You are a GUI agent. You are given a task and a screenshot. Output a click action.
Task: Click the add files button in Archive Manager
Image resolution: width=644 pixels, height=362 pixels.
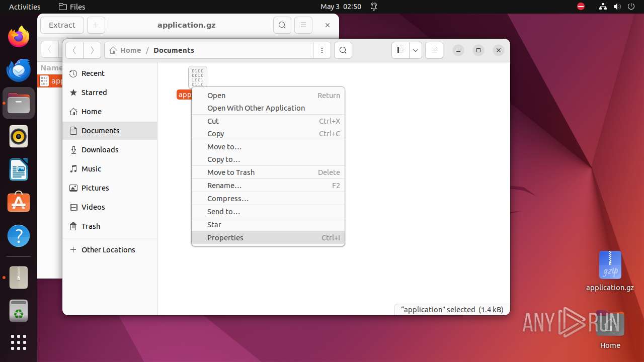coord(96,25)
